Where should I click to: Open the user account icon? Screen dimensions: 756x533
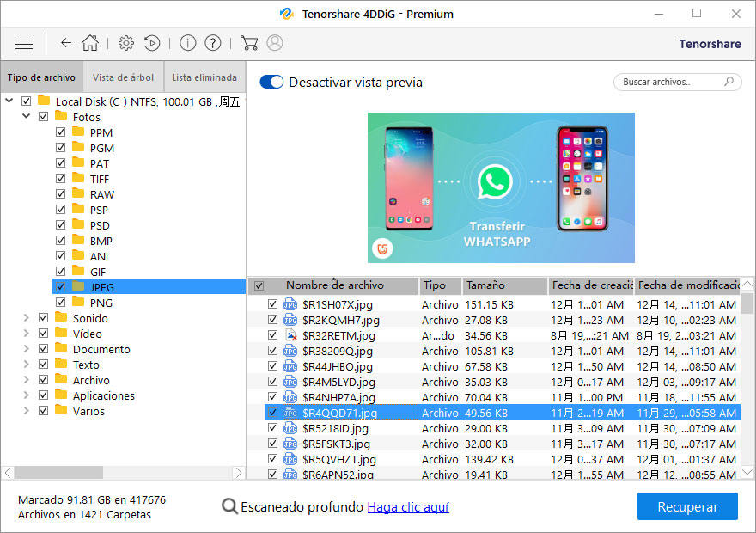click(275, 43)
